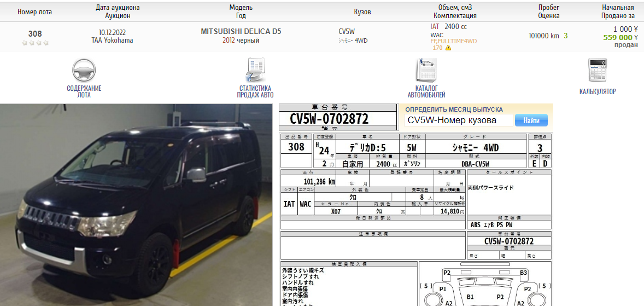Click the 101,286 km value on the auction sheet

coord(319,182)
